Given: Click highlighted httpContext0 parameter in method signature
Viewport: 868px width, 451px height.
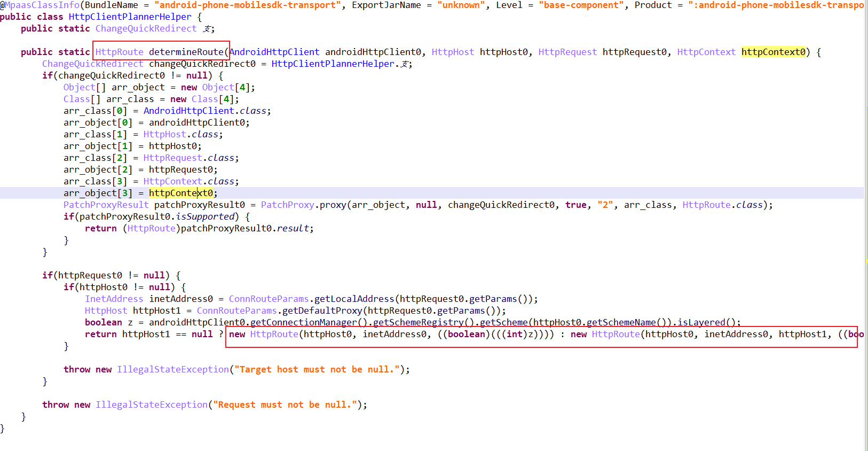Looking at the screenshot, I should tap(773, 52).
